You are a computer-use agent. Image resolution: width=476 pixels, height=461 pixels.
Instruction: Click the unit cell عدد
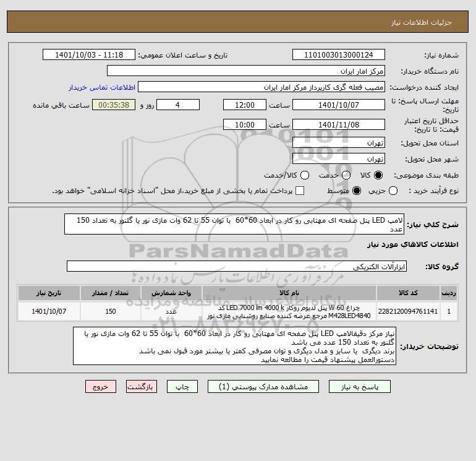[x=171, y=311]
